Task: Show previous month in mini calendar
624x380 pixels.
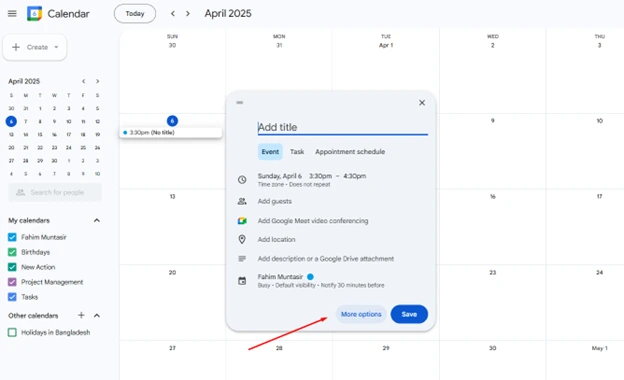Action: point(84,81)
